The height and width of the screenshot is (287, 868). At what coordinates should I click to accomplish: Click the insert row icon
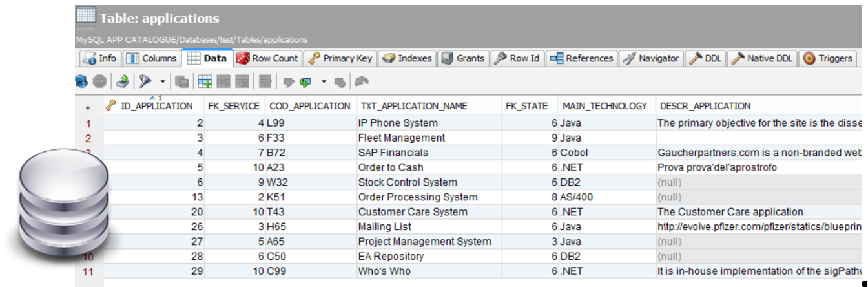[205, 82]
